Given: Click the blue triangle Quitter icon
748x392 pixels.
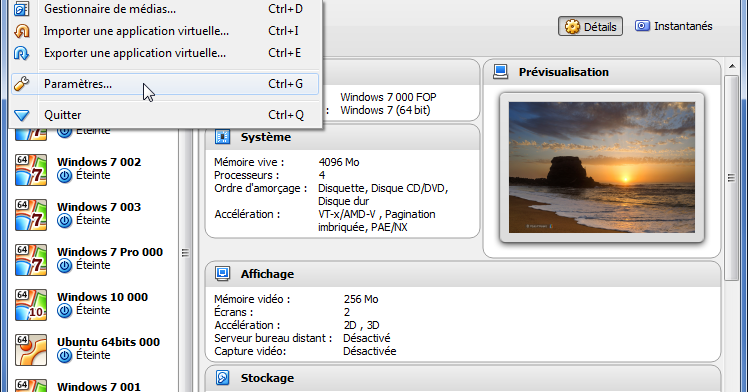Looking at the screenshot, I should pyautogui.click(x=21, y=115).
